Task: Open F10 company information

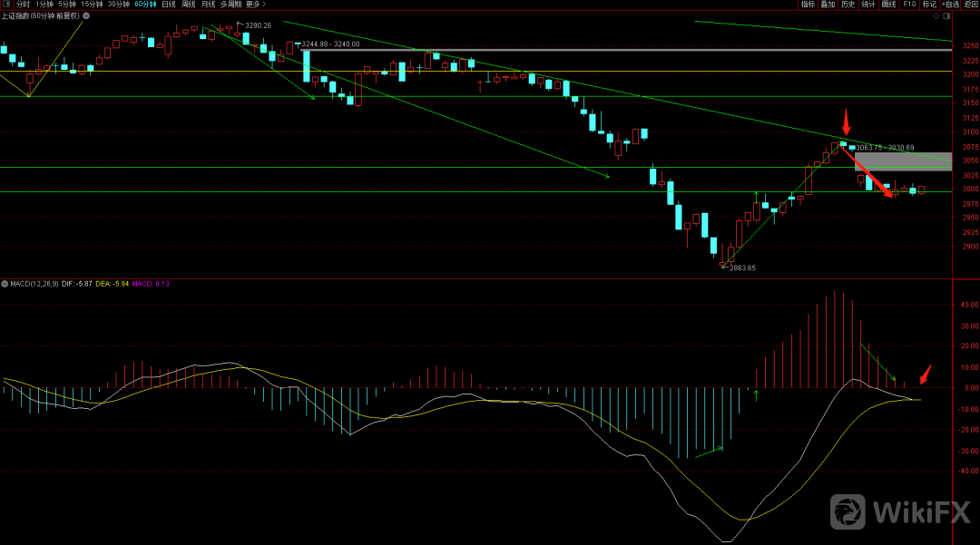Action: click(908, 5)
